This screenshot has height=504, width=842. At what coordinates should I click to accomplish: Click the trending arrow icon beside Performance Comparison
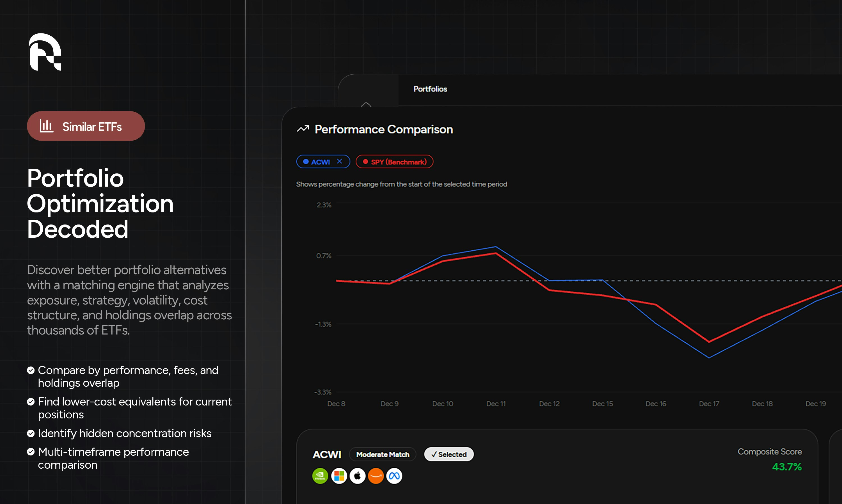pyautogui.click(x=303, y=129)
